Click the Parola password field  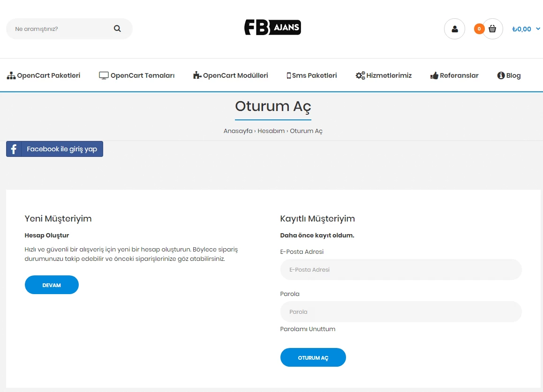401,311
